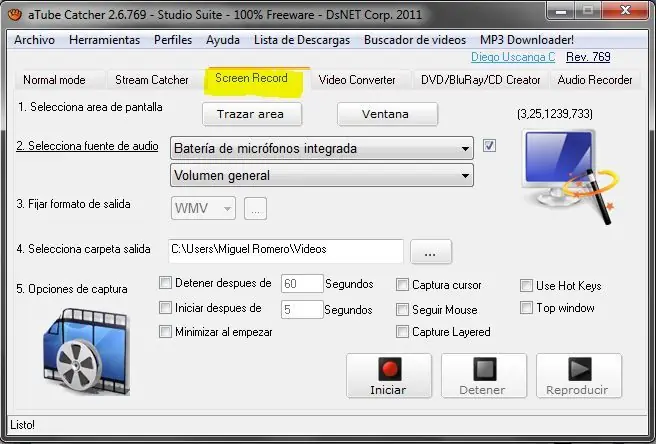Switch to the Audio Recorder tab
The width and height of the screenshot is (656, 444).
coord(594,80)
